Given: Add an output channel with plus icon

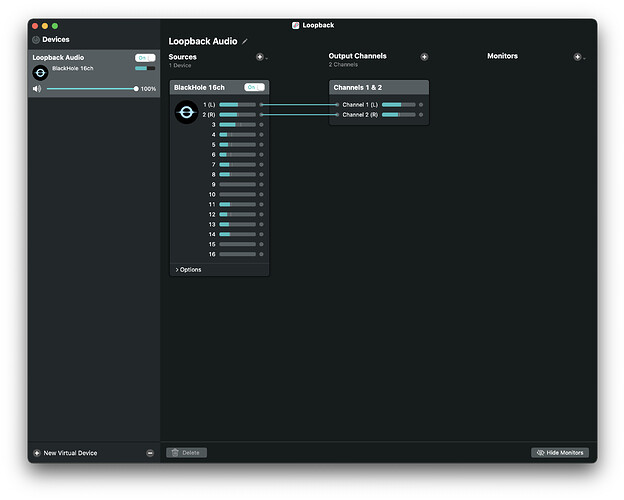Looking at the screenshot, I should (424, 57).
